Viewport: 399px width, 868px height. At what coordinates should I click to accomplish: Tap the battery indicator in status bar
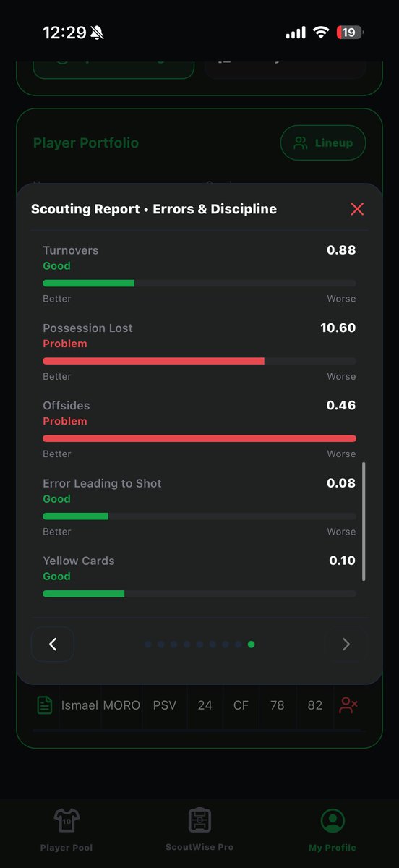(x=351, y=33)
